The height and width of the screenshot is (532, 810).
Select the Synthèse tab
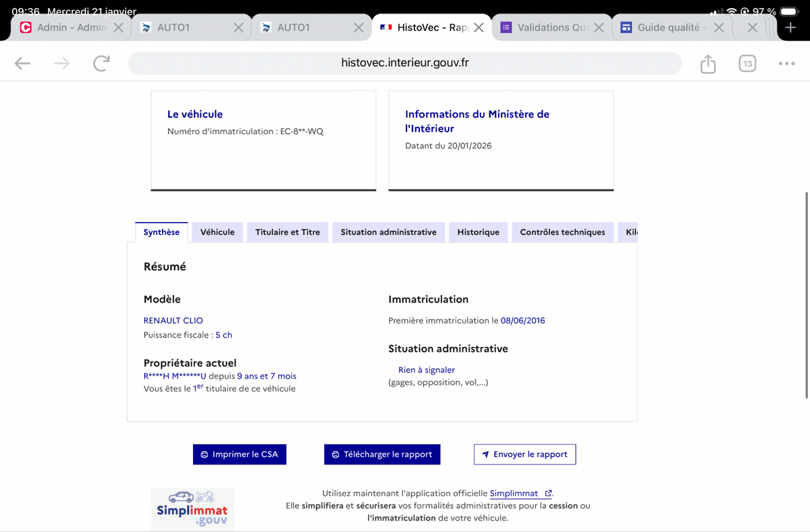pyautogui.click(x=161, y=232)
